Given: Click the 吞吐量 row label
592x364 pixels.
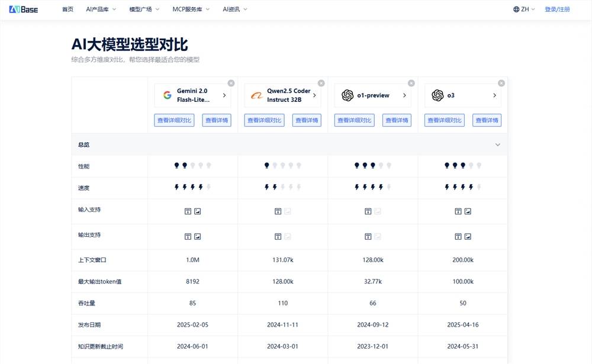Looking at the screenshot, I should tap(86, 303).
